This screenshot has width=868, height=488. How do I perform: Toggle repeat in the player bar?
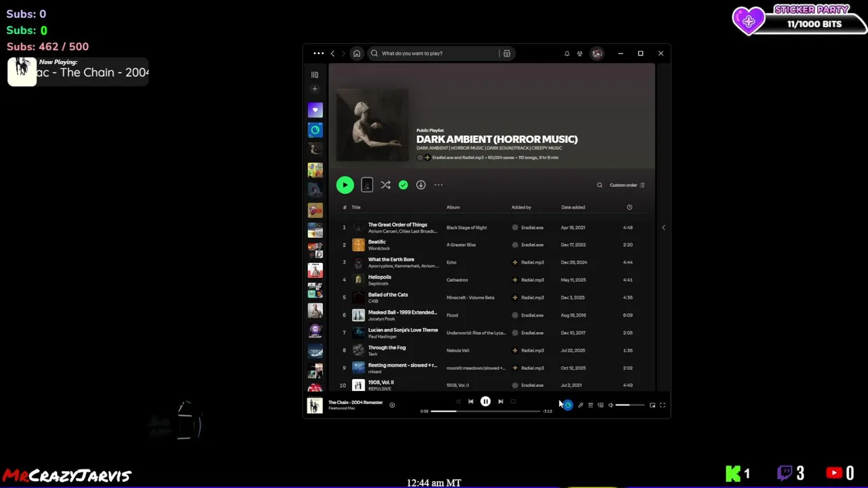(x=513, y=402)
